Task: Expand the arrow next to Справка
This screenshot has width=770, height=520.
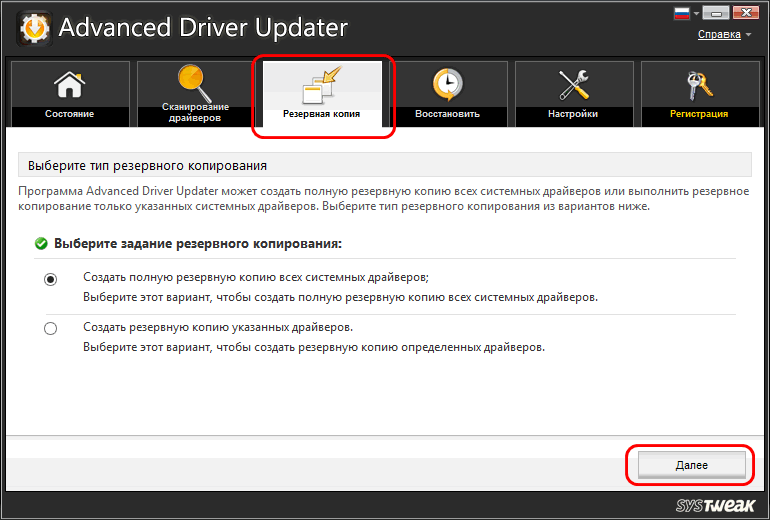Action: click(x=748, y=36)
